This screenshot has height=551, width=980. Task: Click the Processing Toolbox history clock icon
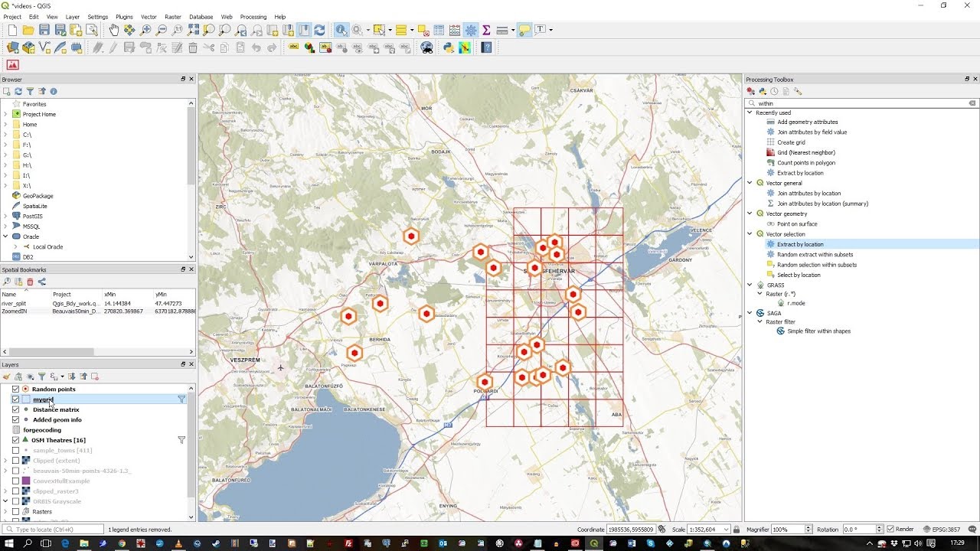(x=774, y=91)
